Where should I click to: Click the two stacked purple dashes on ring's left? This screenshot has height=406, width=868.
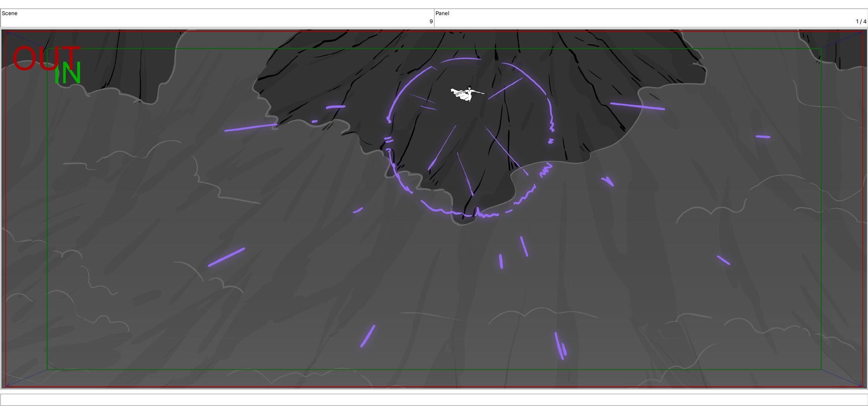[388, 140]
